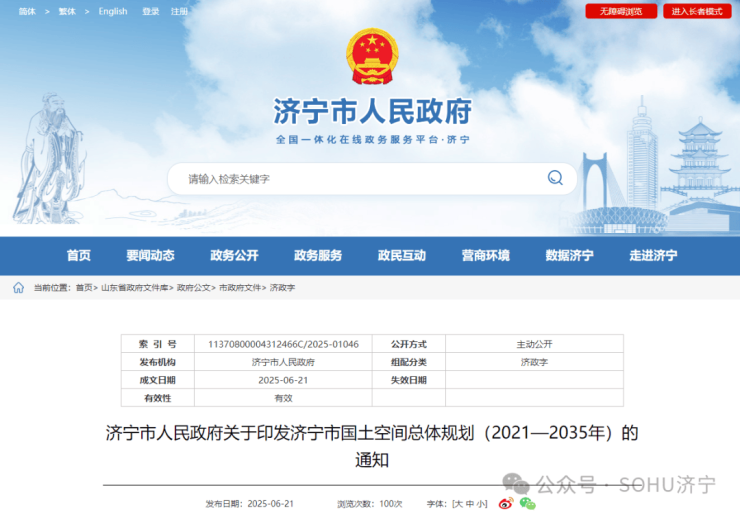740x514 pixels.
Task: Click the home icon in breadcrumb
Action: tap(18, 288)
